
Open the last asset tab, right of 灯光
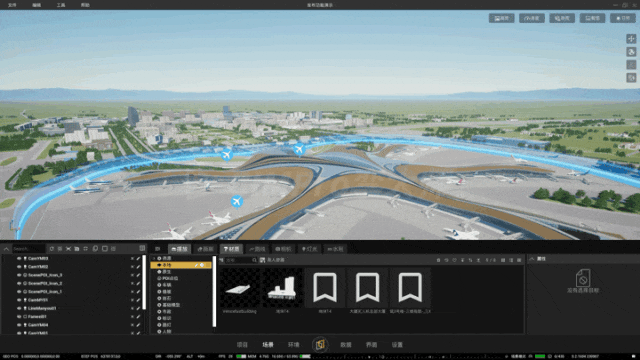[x=335, y=249]
